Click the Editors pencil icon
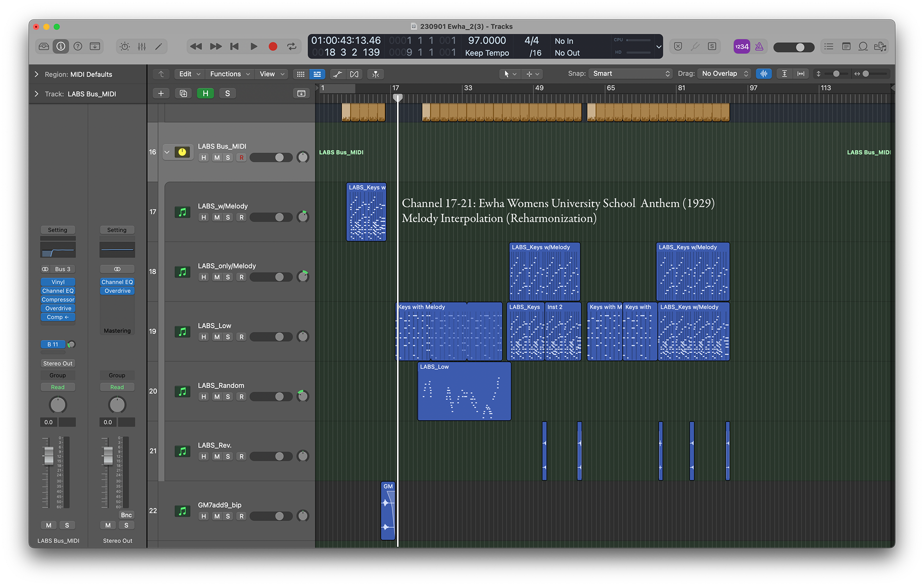 [158, 46]
